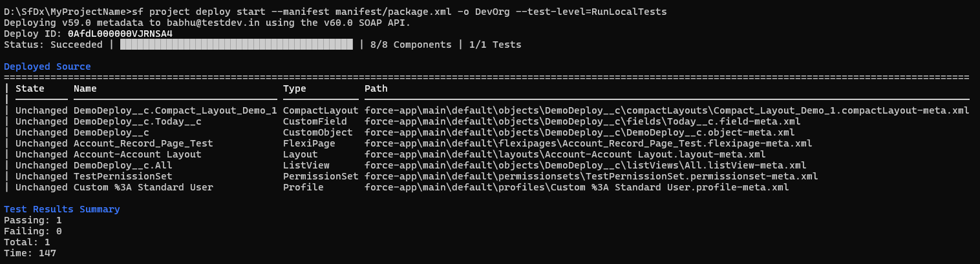The height and width of the screenshot is (264, 980).
Task: Click the Path column header
Action: [x=376, y=88]
